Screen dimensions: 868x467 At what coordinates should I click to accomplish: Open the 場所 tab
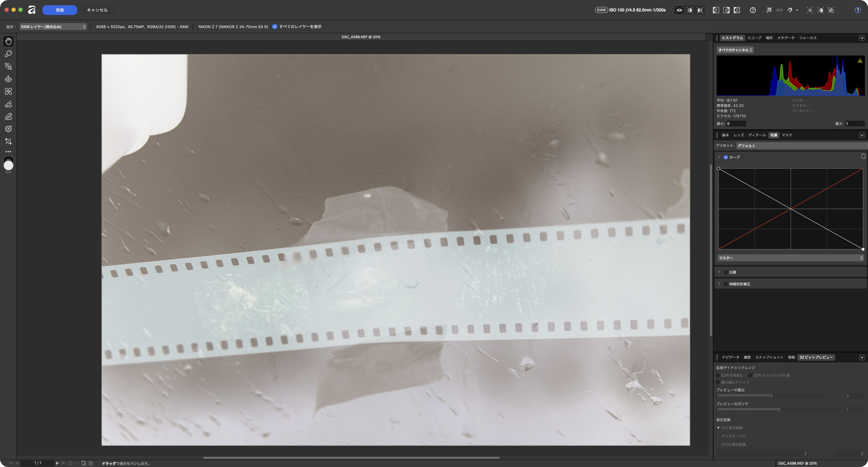[769, 38]
